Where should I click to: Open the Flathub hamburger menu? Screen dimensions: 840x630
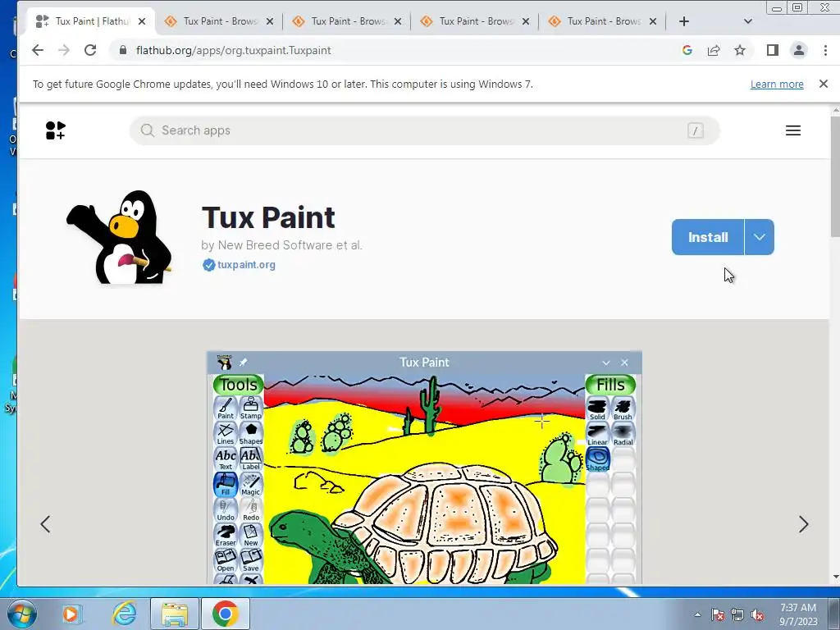(x=793, y=130)
